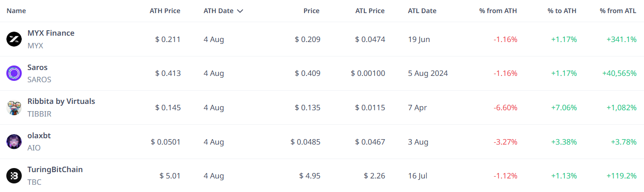The image size is (644, 192).
Task: Sort by ATL Date column header
Action: pos(422,11)
